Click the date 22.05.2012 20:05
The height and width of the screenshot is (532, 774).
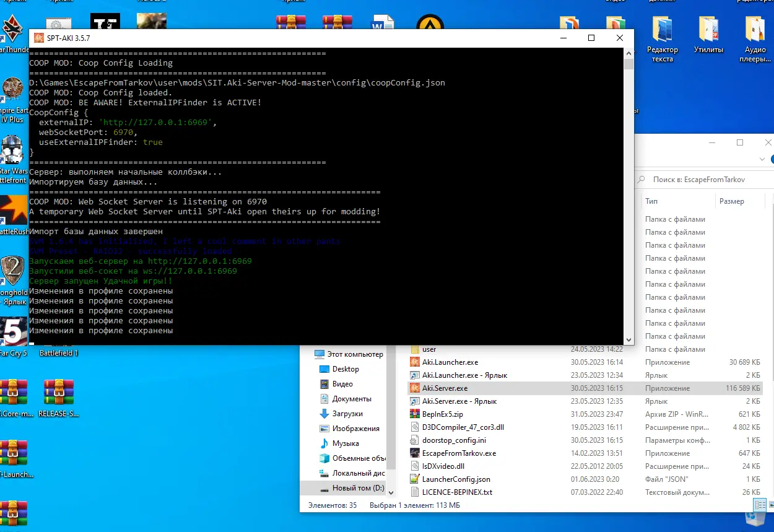[x=597, y=466]
